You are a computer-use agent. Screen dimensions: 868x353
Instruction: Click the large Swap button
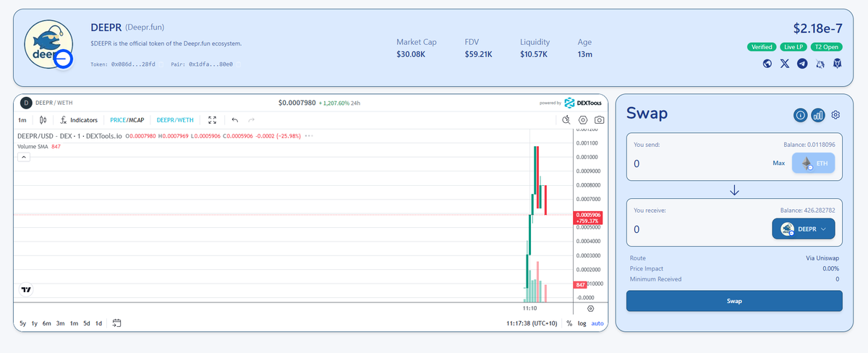click(734, 301)
